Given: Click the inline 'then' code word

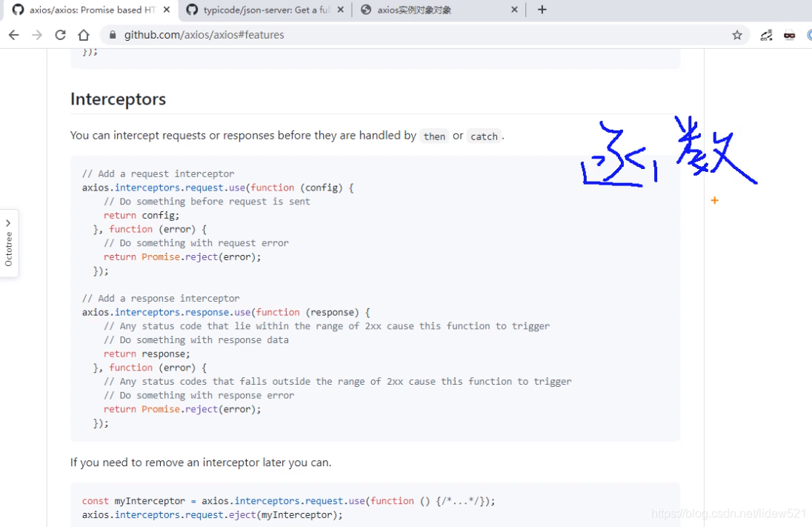Looking at the screenshot, I should 434,136.
